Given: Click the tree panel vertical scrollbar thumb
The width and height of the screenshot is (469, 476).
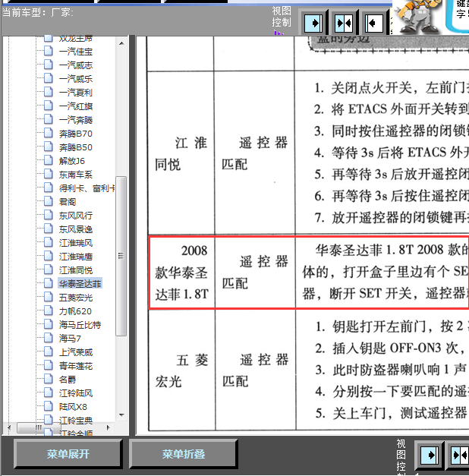Looking at the screenshot, I should (x=121, y=256).
